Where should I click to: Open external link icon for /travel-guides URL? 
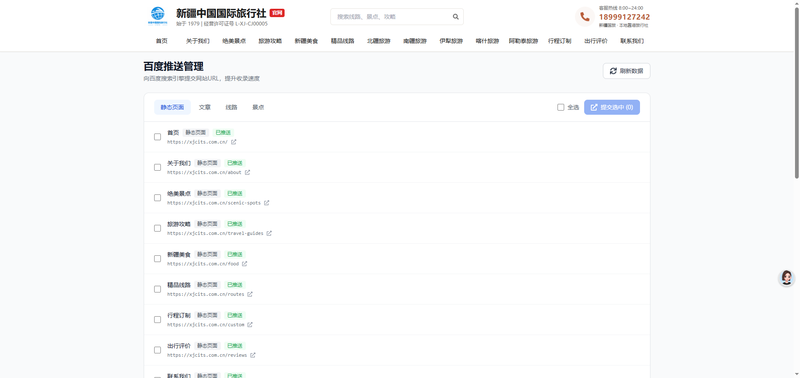click(x=269, y=234)
